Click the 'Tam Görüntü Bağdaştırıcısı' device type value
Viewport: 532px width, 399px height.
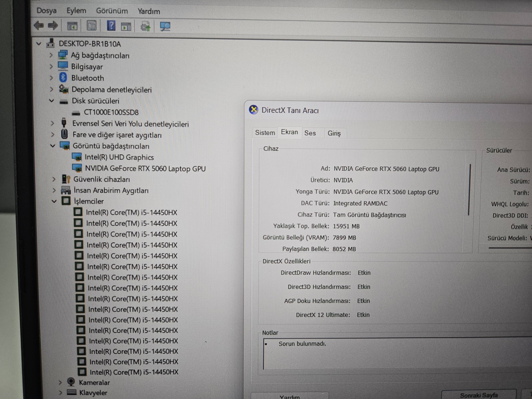pyautogui.click(x=369, y=215)
